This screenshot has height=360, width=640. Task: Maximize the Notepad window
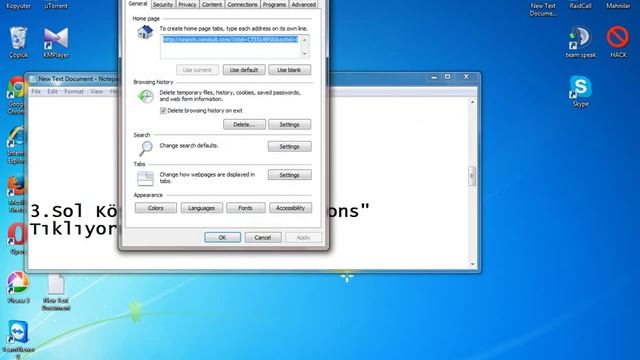[447, 77]
